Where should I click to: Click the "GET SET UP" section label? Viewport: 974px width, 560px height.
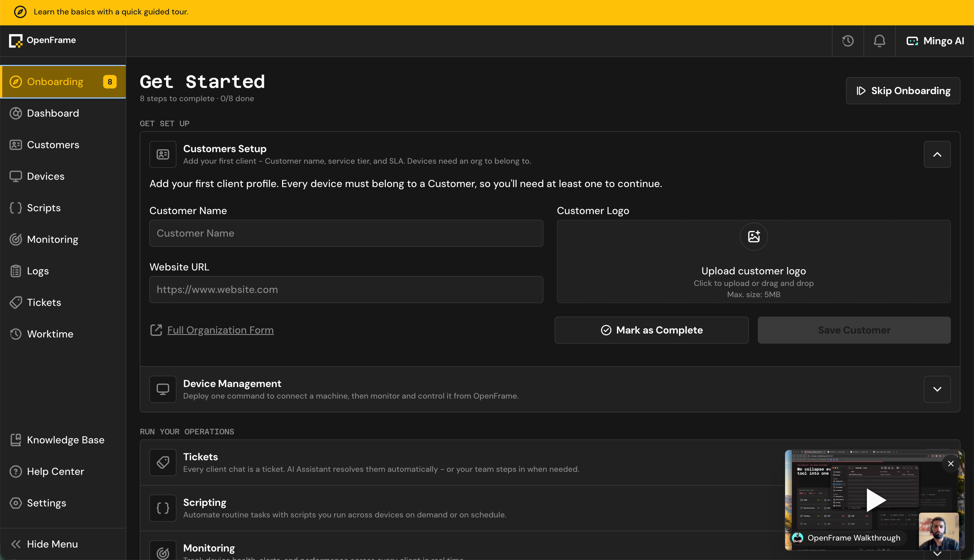pyautogui.click(x=164, y=124)
